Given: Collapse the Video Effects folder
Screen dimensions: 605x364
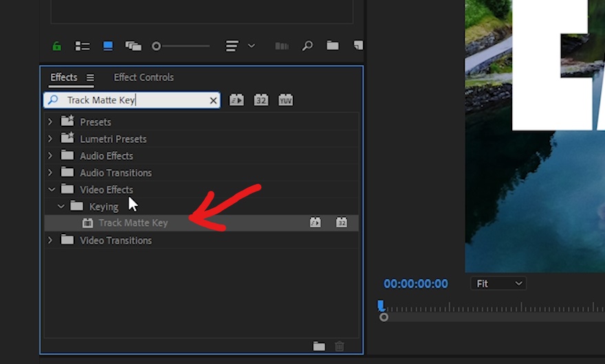Looking at the screenshot, I should pyautogui.click(x=52, y=190).
